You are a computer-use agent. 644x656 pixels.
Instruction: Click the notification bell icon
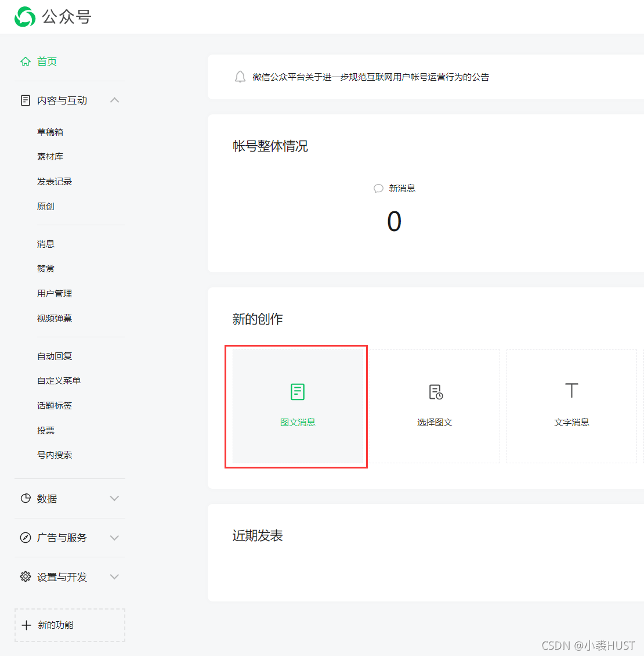pos(240,77)
